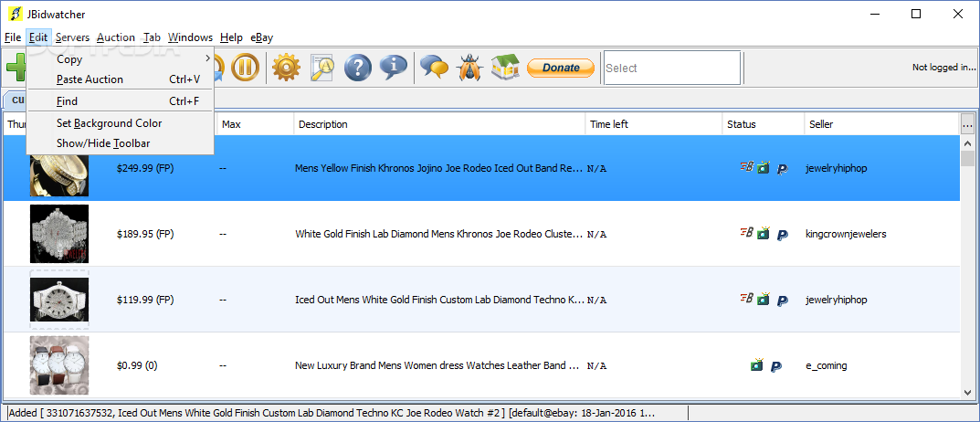The height and width of the screenshot is (422, 980).
Task: Click the camera icon in Mens Yellow Finish row
Action: (764, 167)
